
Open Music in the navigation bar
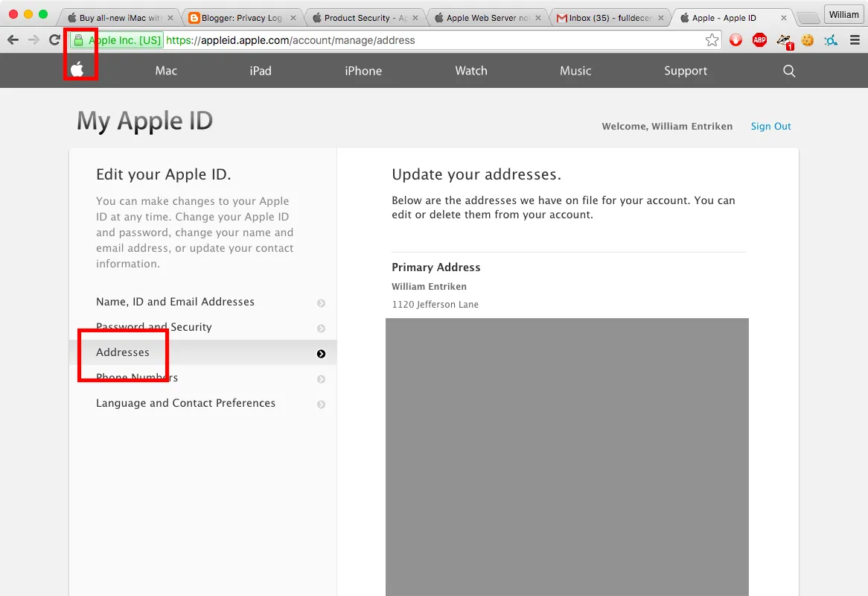click(x=575, y=71)
